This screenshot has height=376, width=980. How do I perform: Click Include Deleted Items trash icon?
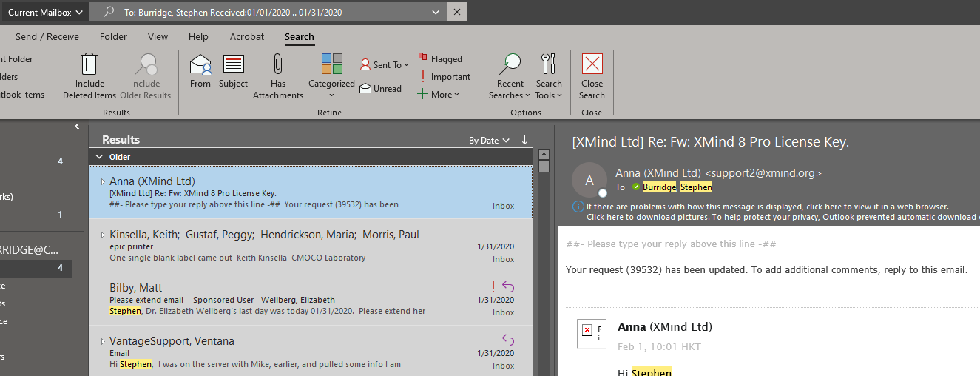coord(89,64)
